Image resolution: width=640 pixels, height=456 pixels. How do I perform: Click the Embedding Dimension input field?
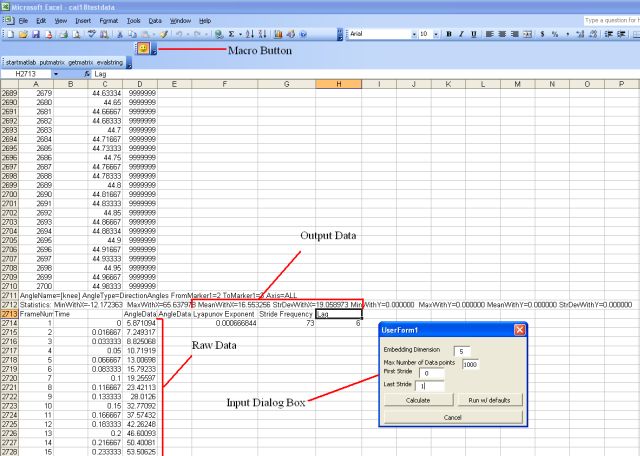tap(465, 351)
